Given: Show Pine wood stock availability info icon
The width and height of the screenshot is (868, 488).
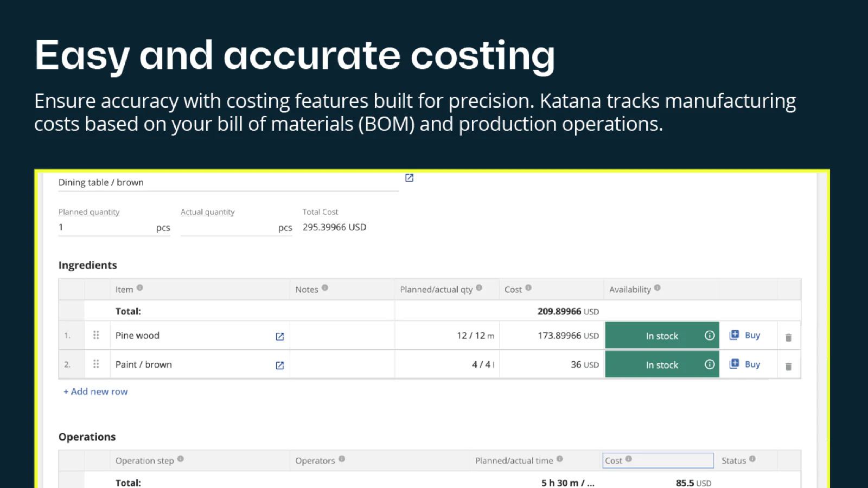Looking at the screenshot, I should pyautogui.click(x=710, y=336).
